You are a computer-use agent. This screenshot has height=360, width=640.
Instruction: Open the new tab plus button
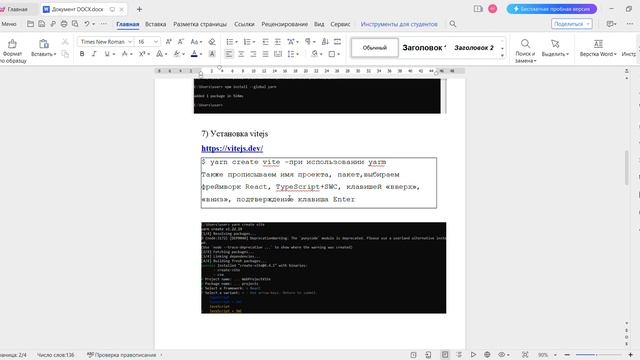pos(139,9)
